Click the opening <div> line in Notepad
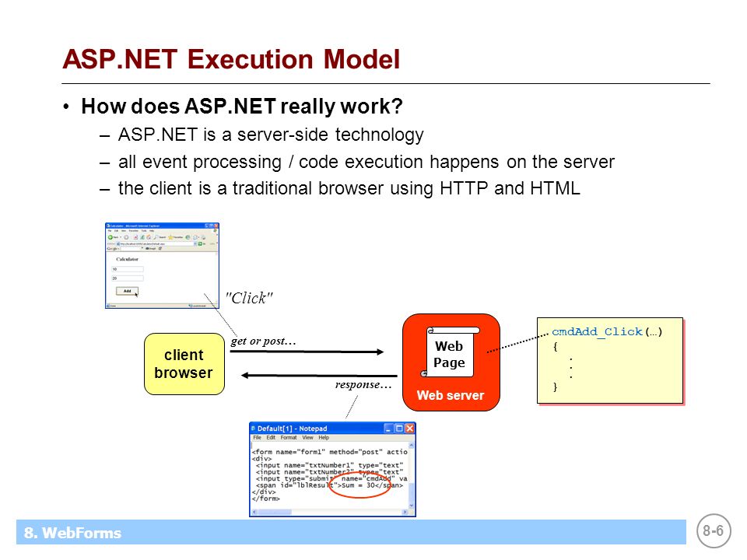747x560 pixels. [x=261, y=459]
